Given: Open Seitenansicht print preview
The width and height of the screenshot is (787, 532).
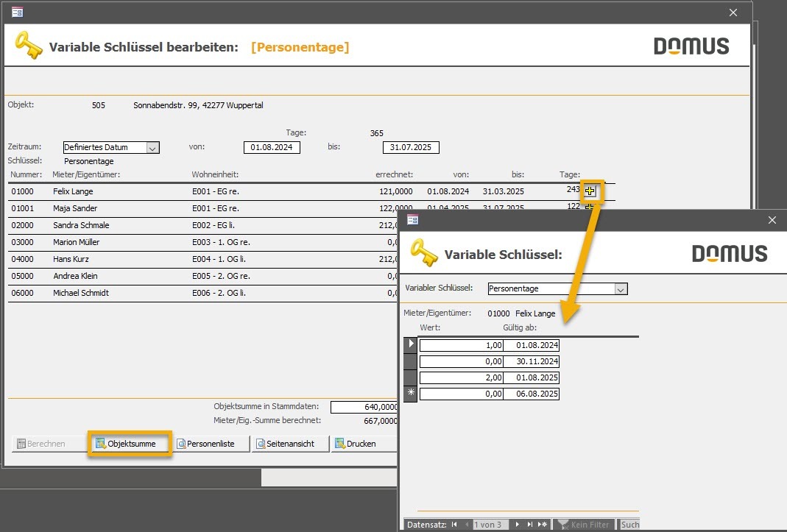Looking at the screenshot, I should pyautogui.click(x=289, y=444).
